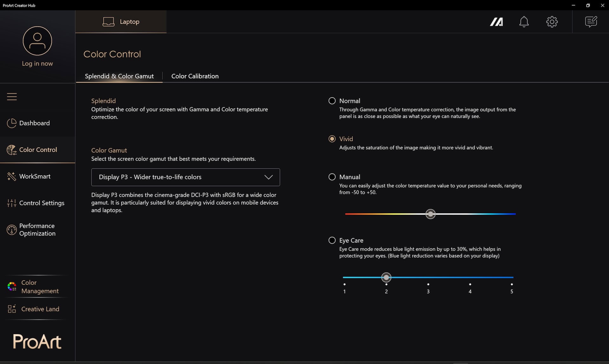The width and height of the screenshot is (609, 364).
Task: Go to Performance Optimization
Action: coord(37,230)
